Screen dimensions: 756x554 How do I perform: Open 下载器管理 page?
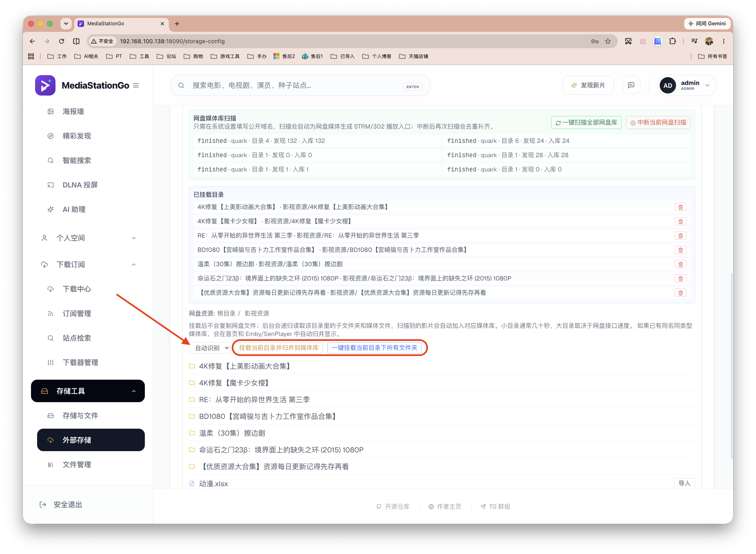(x=80, y=363)
